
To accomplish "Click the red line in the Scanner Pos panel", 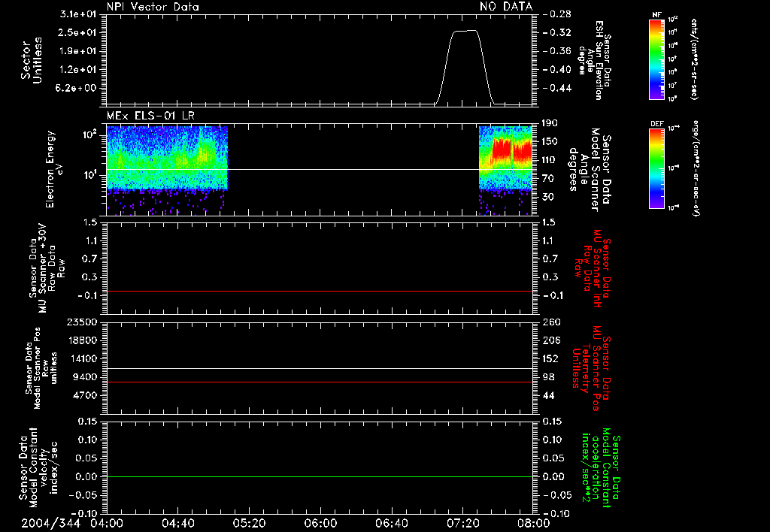I will 319,382.
